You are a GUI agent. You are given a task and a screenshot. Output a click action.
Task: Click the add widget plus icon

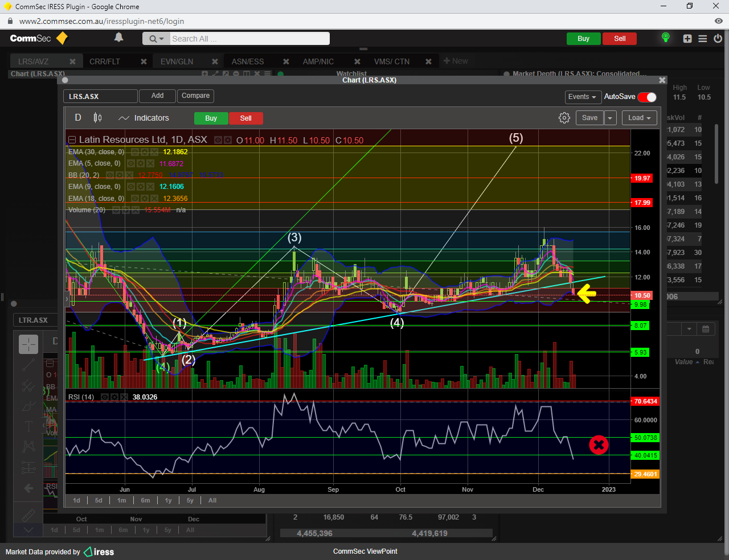click(687, 39)
